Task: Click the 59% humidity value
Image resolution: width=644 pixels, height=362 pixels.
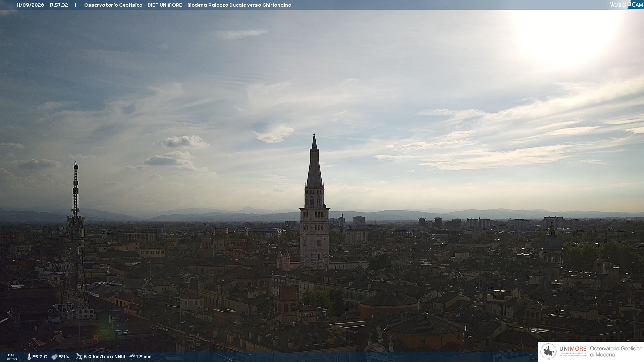Action: coord(64,357)
